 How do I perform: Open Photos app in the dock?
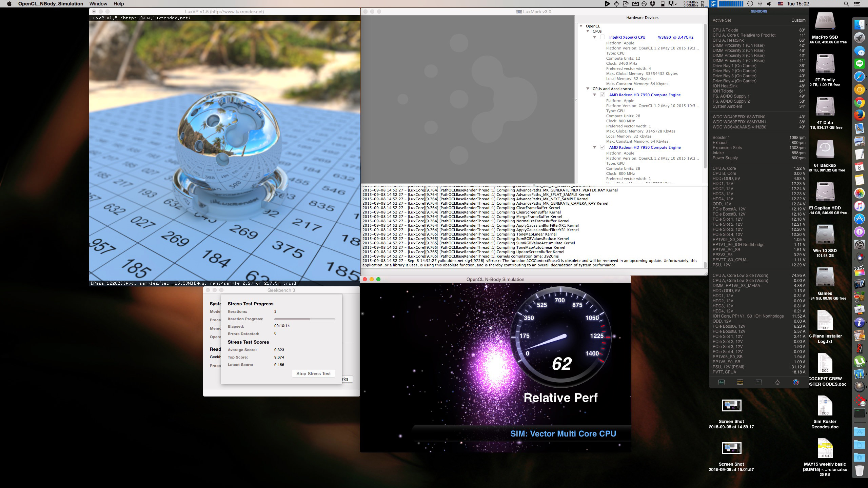click(860, 194)
